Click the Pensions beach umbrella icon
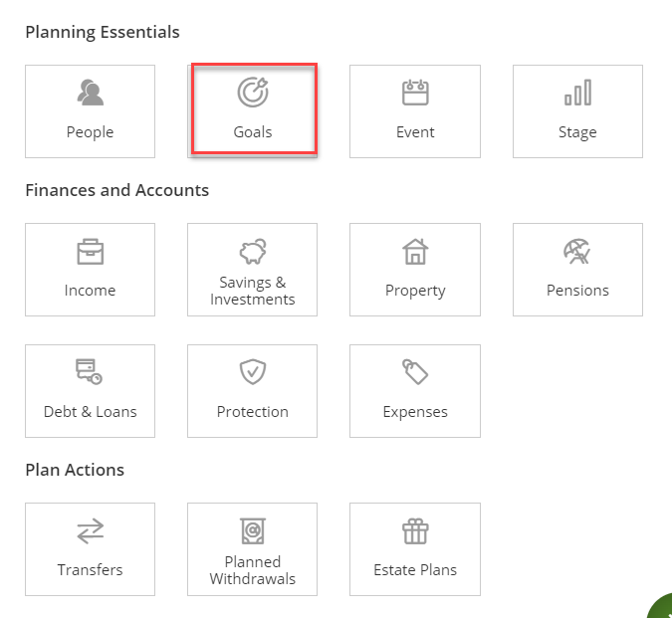 tap(577, 252)
